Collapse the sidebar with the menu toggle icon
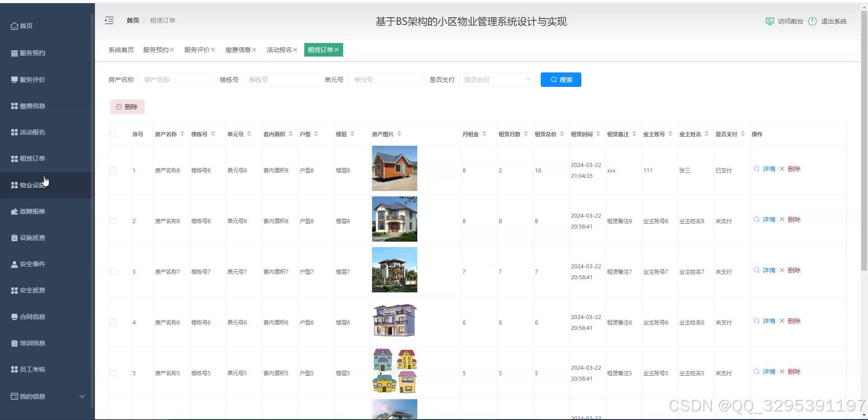The image size is (868, 420). 109,20
